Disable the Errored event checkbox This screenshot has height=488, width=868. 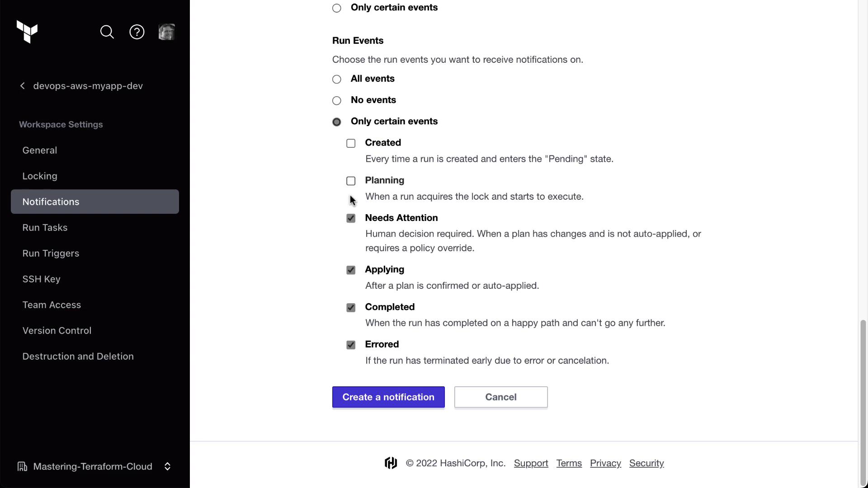click(x=351, y=345)
